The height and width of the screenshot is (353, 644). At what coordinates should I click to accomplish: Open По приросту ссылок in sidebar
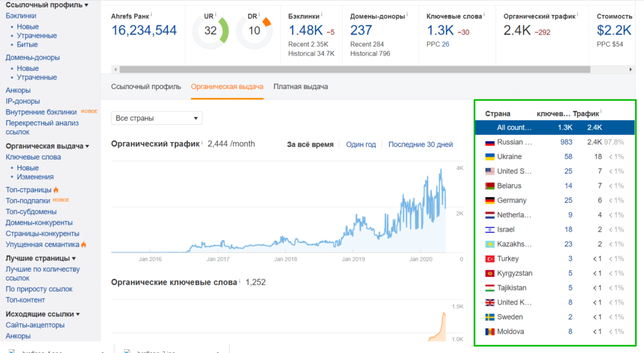(x=39, y=289)
